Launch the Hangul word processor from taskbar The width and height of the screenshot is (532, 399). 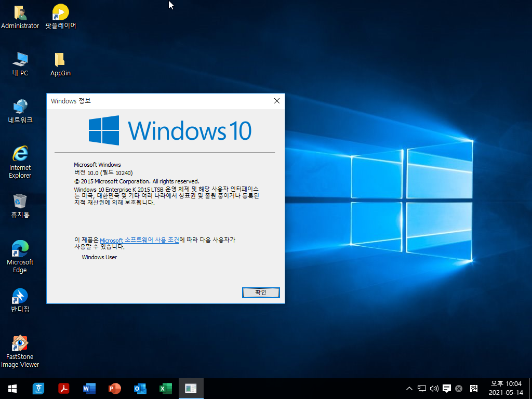pyautogui.click(x=38, y=389)
